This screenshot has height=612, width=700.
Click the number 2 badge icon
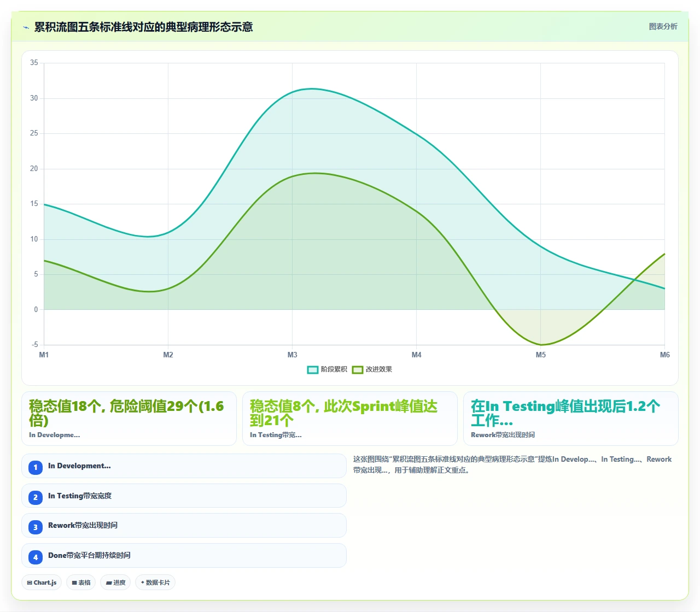(x=36, y=497)
